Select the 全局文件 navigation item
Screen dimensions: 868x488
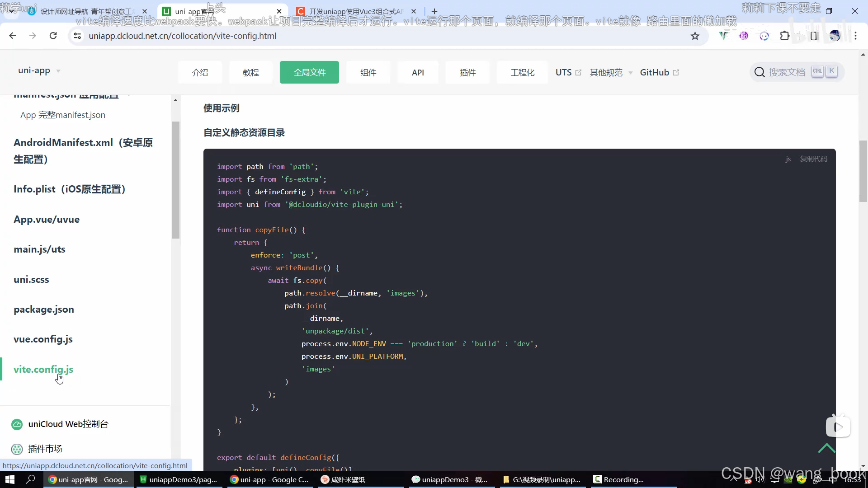(309, 72)
